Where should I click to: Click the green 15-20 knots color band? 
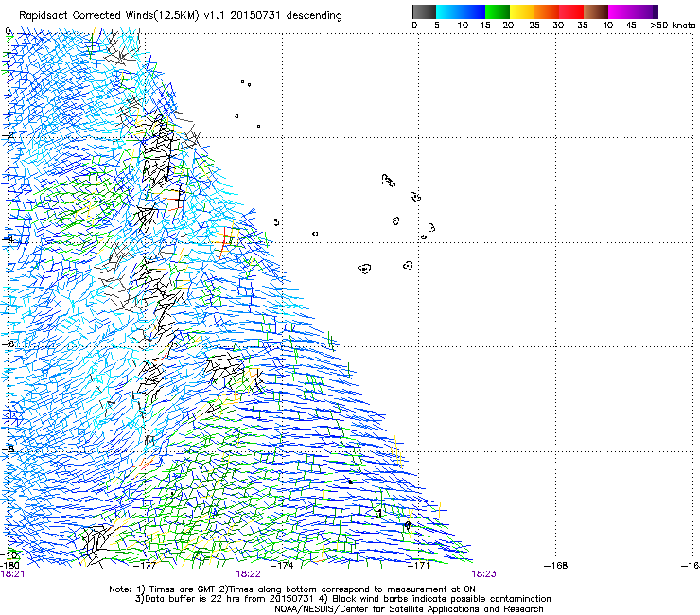point(498,11)
